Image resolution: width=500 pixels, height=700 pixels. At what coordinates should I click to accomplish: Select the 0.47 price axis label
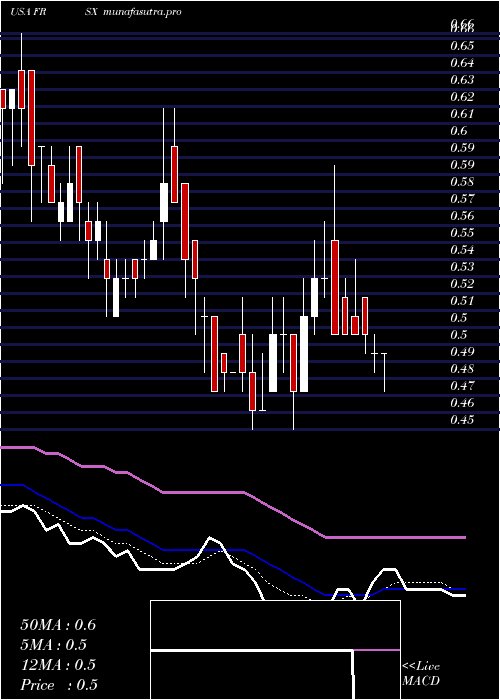[461, 386]
